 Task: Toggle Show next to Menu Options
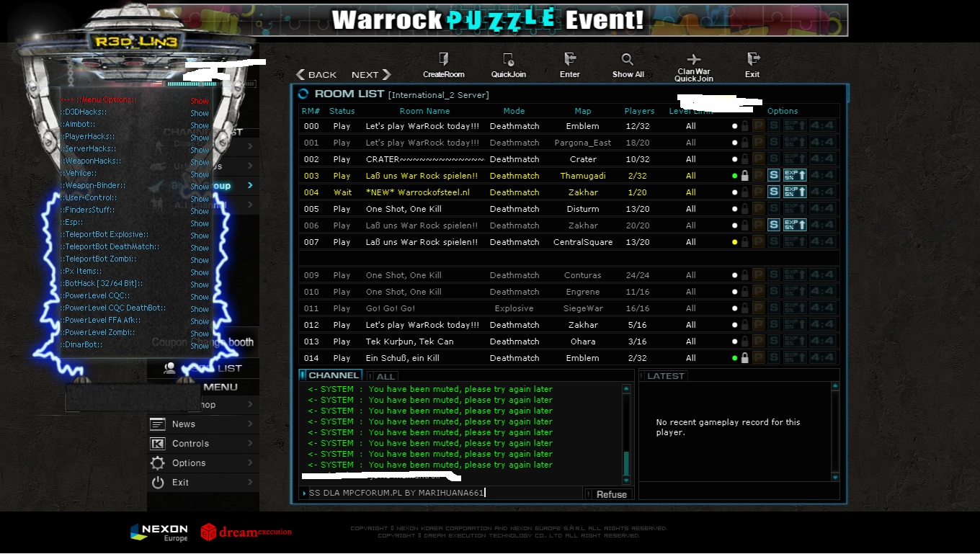(200, 101)
